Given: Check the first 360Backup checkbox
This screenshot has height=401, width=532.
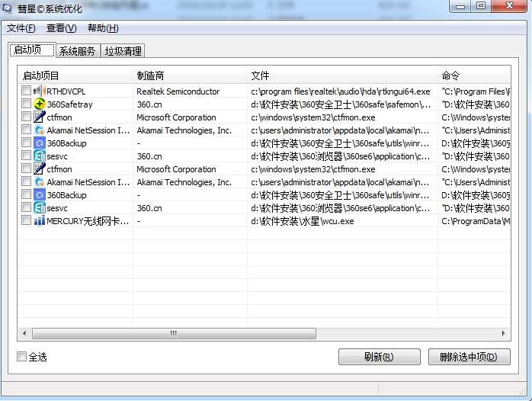Looking at the screenshot, I should pos(26,142).
